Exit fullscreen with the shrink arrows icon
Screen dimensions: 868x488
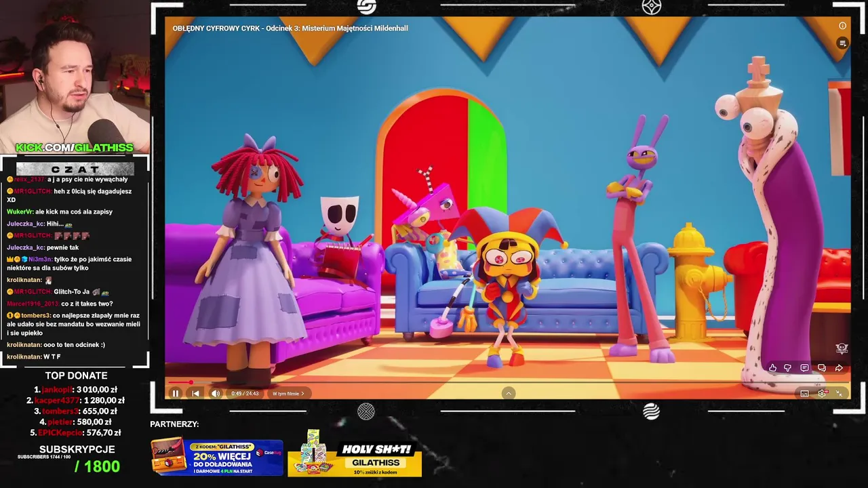tap(839, 393)
